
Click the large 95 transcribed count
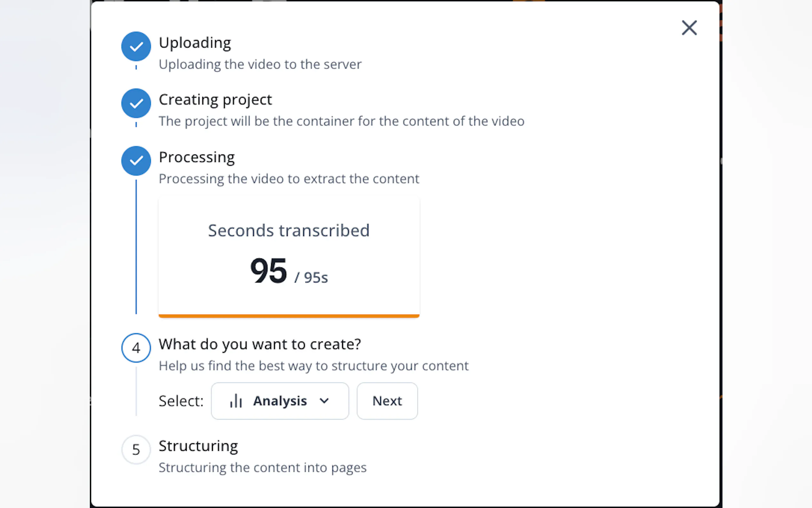coord(269,271)
